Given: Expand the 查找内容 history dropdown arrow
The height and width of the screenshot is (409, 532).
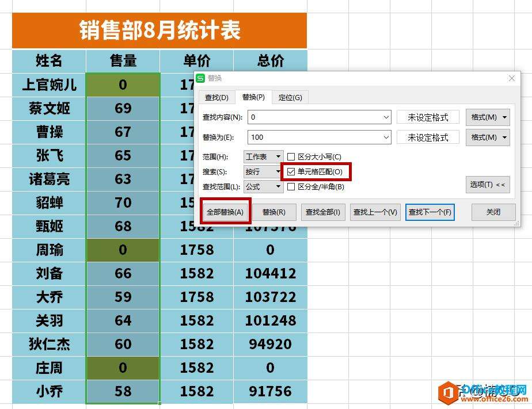Looking at the screenshot, I should [386, 117].
